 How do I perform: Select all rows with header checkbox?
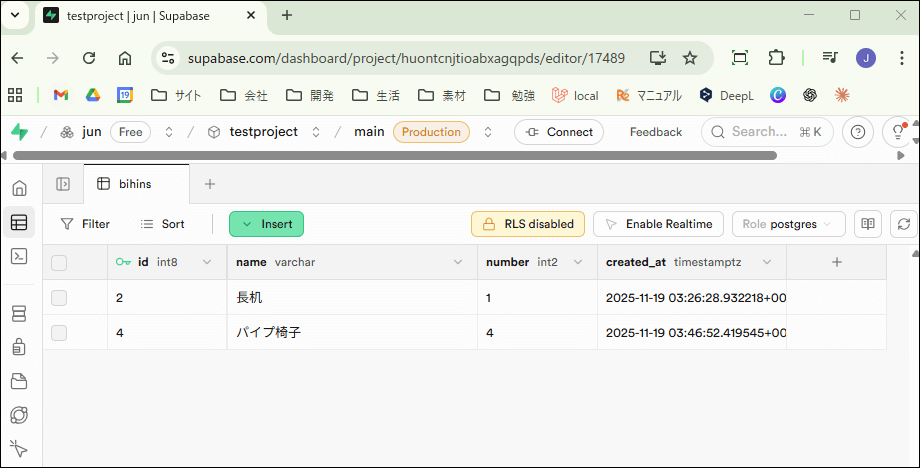pyautogui.click(x=59, y=263)
